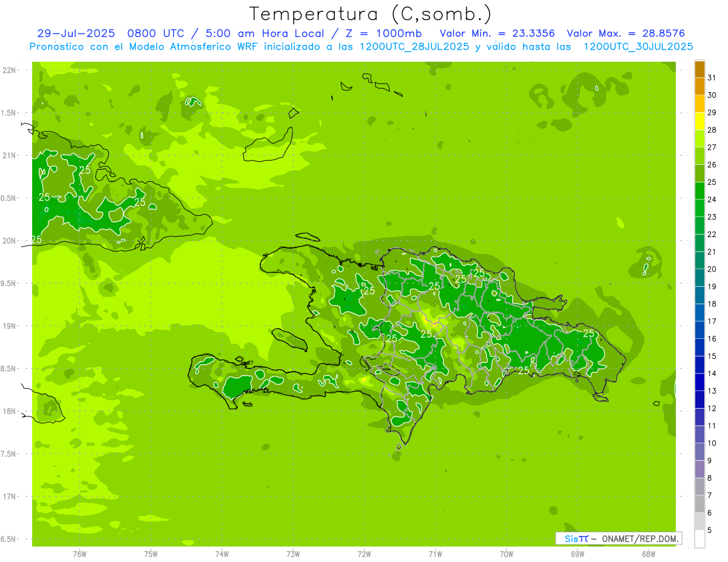
Task: Click the '22N' latitude axis label
Action: 10,70
